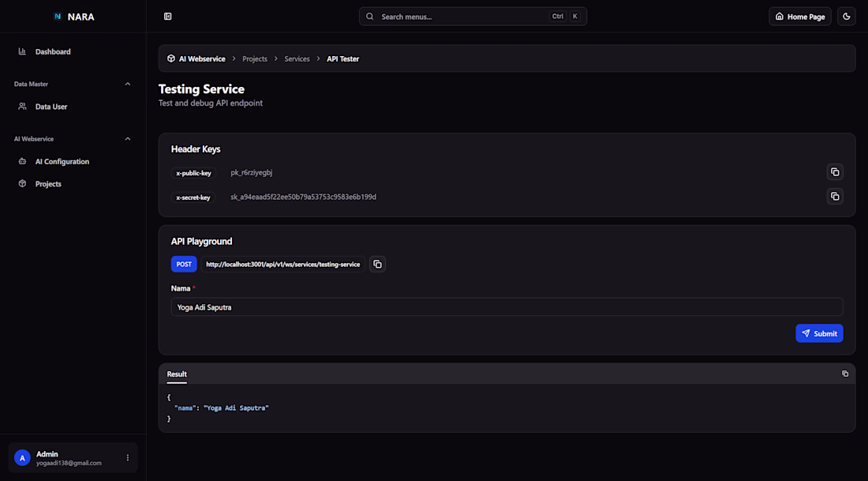Copy the API endpoint URL

(x=378, y=265)
